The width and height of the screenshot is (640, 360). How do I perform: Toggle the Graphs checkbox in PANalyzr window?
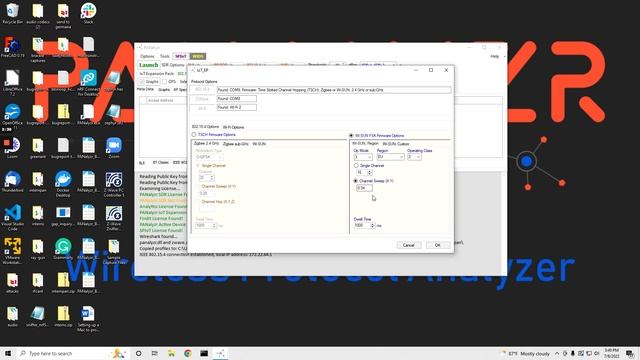point(142,82)
